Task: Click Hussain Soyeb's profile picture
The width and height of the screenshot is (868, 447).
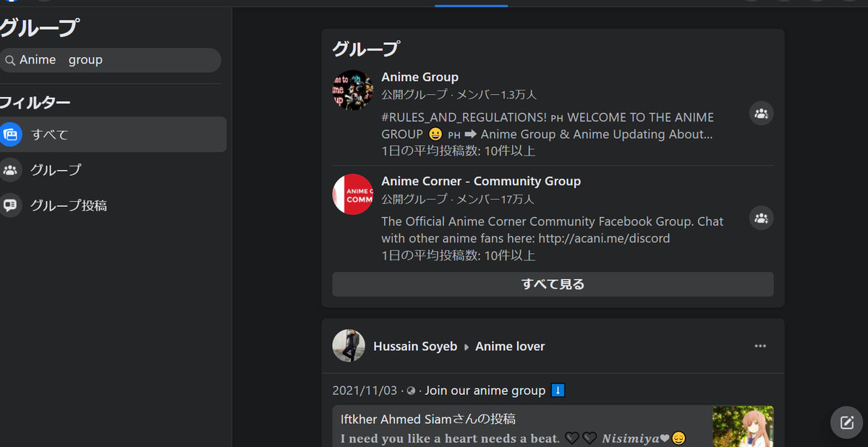Action: (349, 346)
